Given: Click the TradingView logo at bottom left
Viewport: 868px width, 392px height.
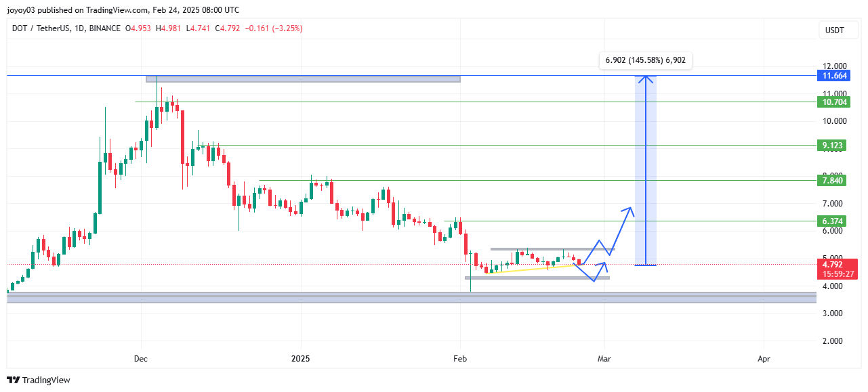Looking at the screenshot, I should pyautogui.click(x=39, y=380).
